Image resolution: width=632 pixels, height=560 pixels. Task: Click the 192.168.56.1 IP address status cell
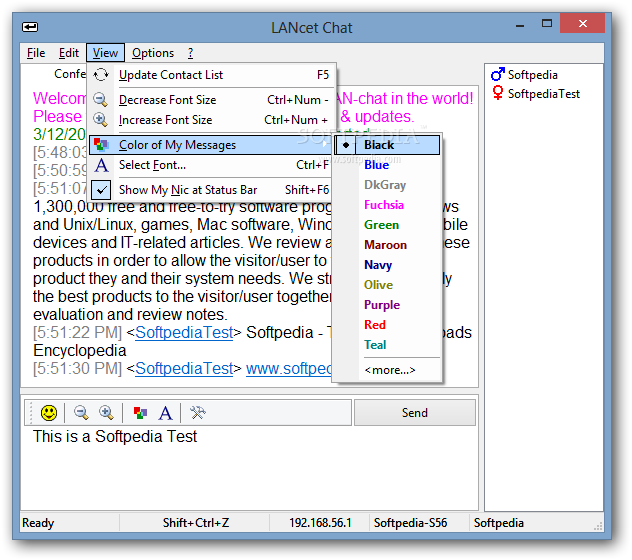[320, 523]
